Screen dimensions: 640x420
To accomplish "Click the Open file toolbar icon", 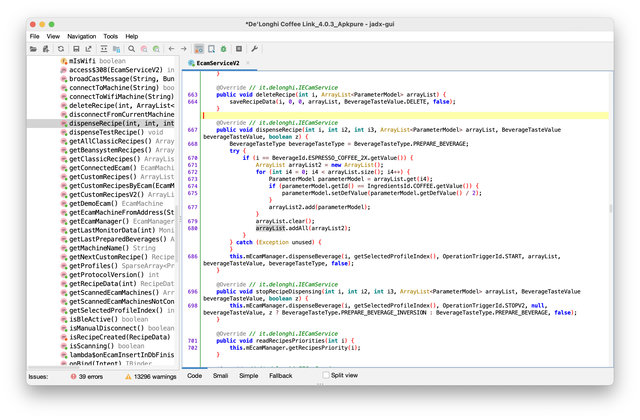I will pos(33,49).
